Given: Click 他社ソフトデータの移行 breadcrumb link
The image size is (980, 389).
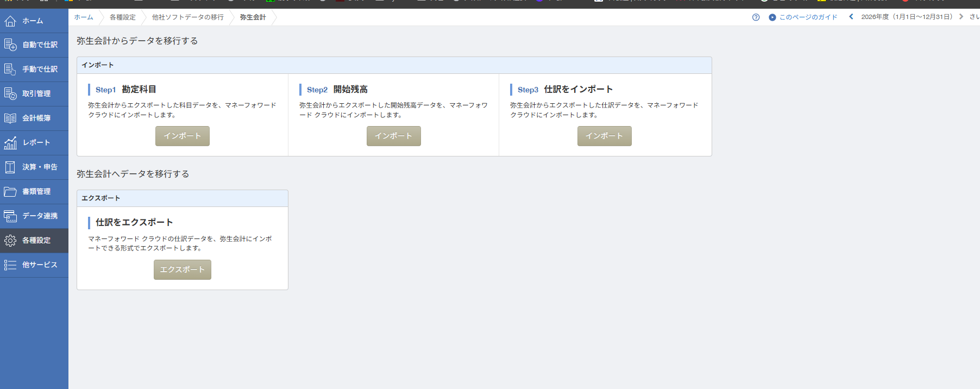Looking at the screenshot, I should (188, 17).
